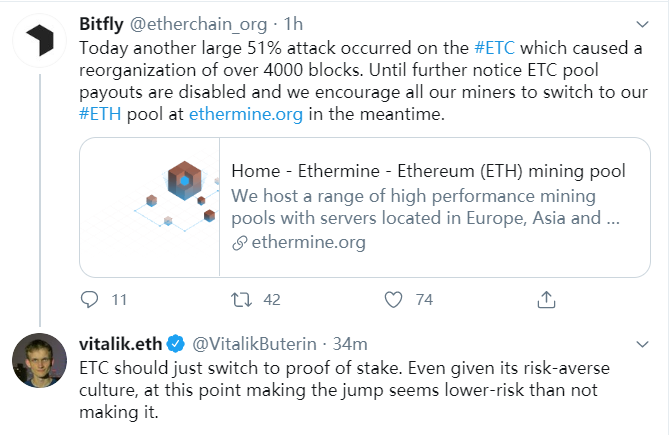Open the Ethermine link card thumbnail image
The width and height of the screenshot is (671, 435).
[x=150, y=207]
